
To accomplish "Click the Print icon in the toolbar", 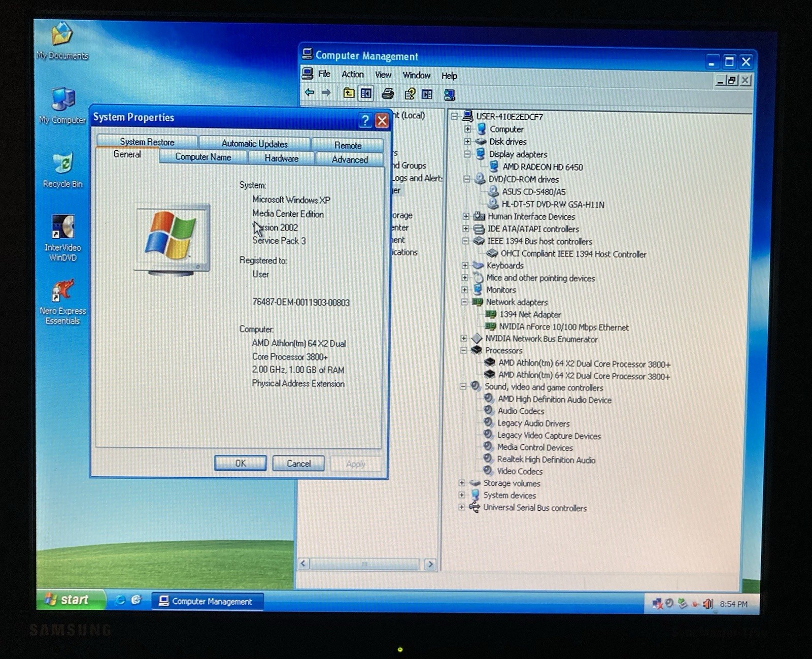I will (x=388, y=94).
